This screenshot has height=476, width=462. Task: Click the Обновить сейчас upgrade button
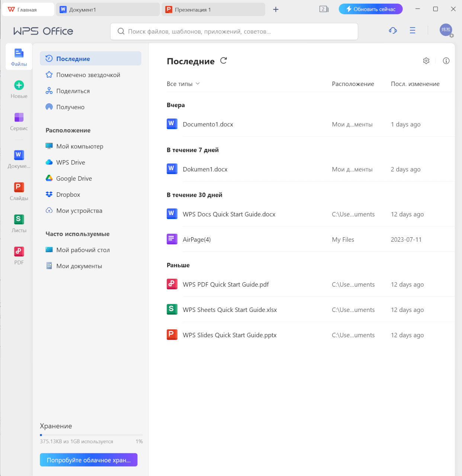coord(370,9)
